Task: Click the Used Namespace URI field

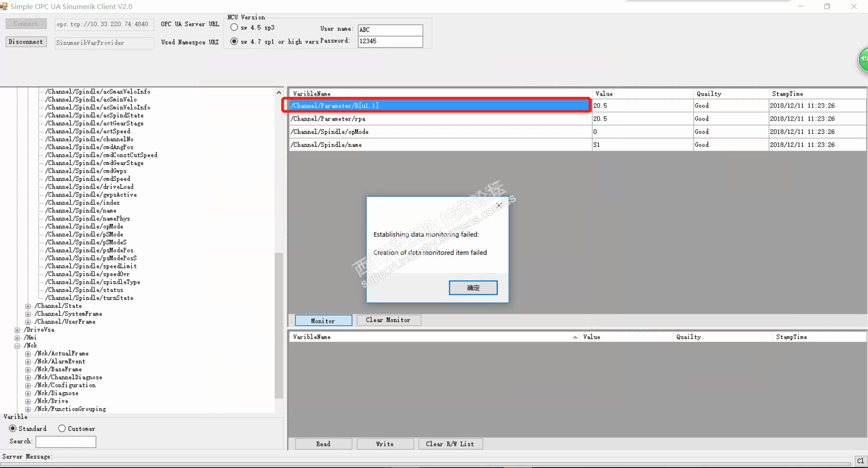Action: pyautogui.click(x=104, y=43)
